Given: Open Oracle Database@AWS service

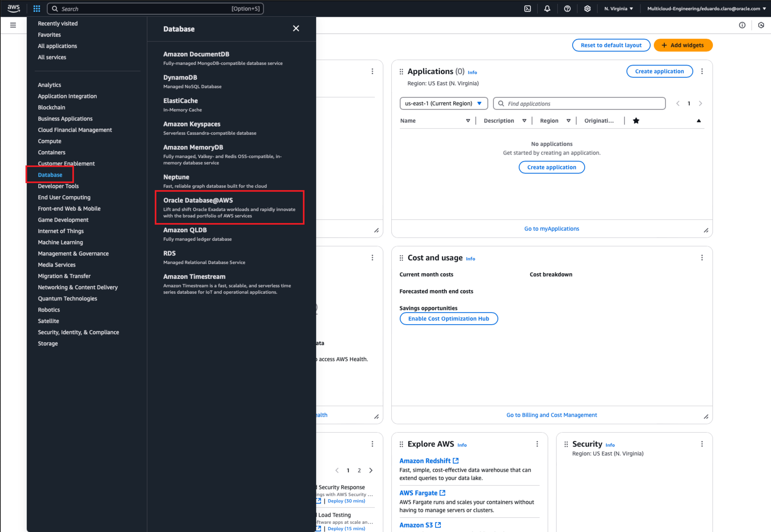Looking at the screenshot, I should (198, 200).
